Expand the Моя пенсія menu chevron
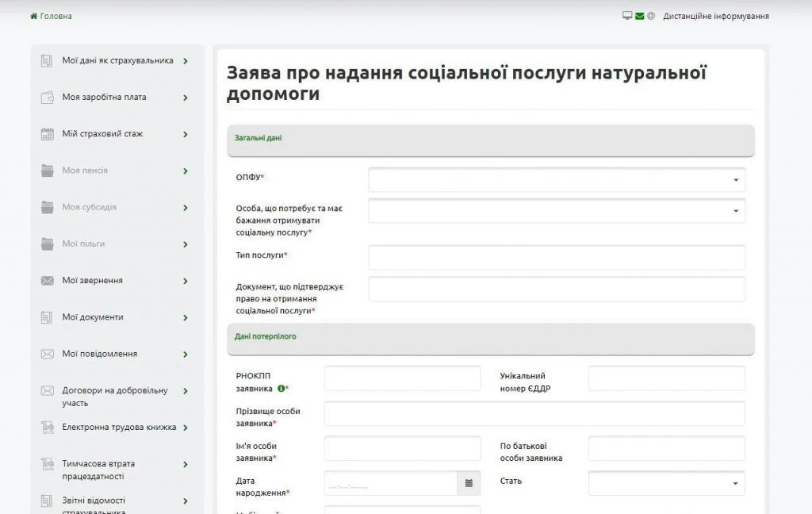Screen dimensions: 812x514 186,171
